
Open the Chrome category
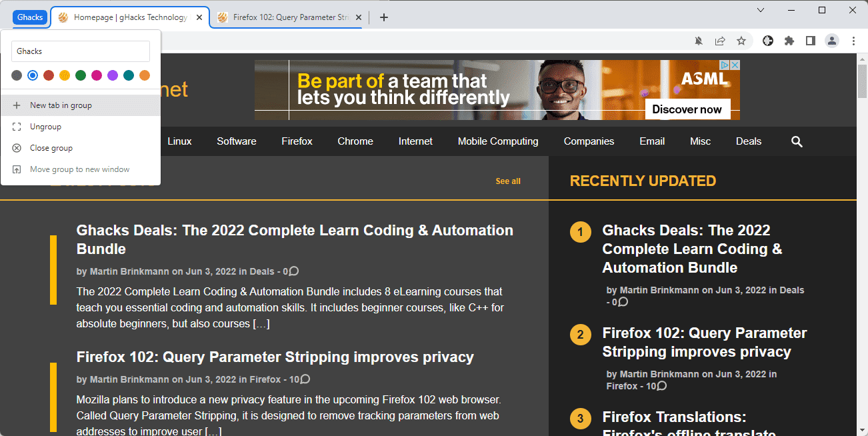pos(355,141)
